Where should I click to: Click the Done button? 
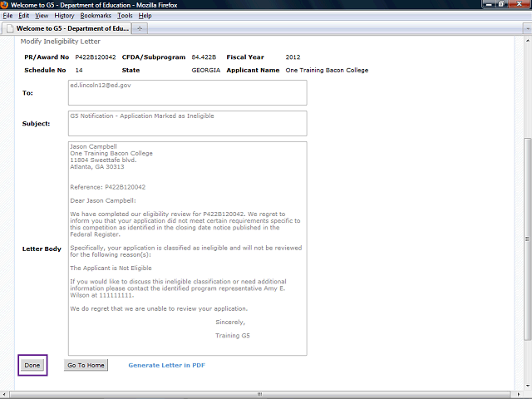(32, 365)
